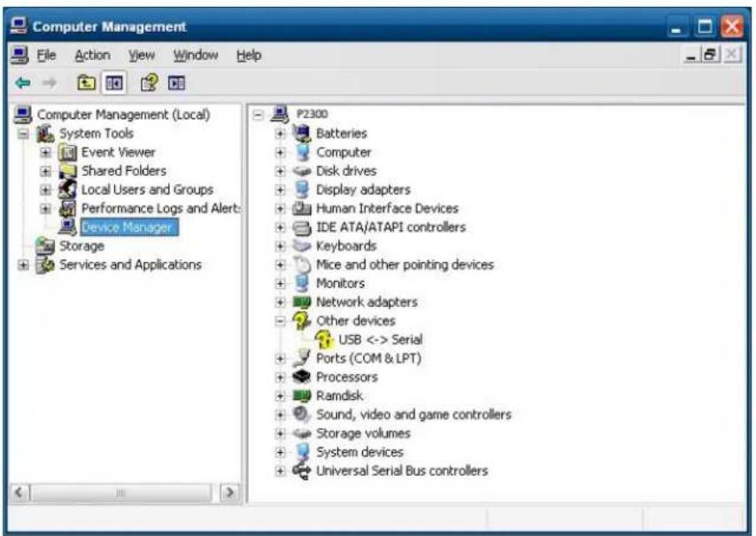Click the Display adapters icon
Screen dimensions: 756x536
302,189
